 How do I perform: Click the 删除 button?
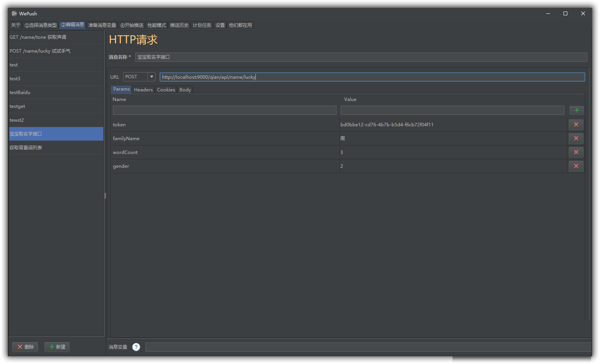click(x=25, y=347)
